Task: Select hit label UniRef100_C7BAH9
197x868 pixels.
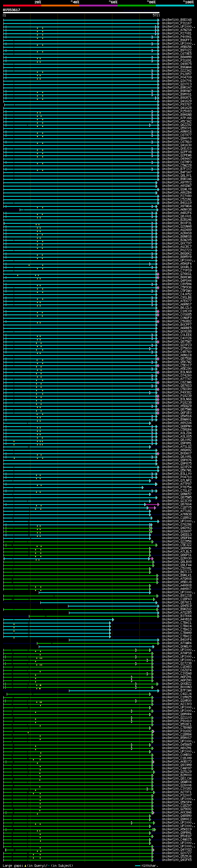Action: click(x=177, y=633)
